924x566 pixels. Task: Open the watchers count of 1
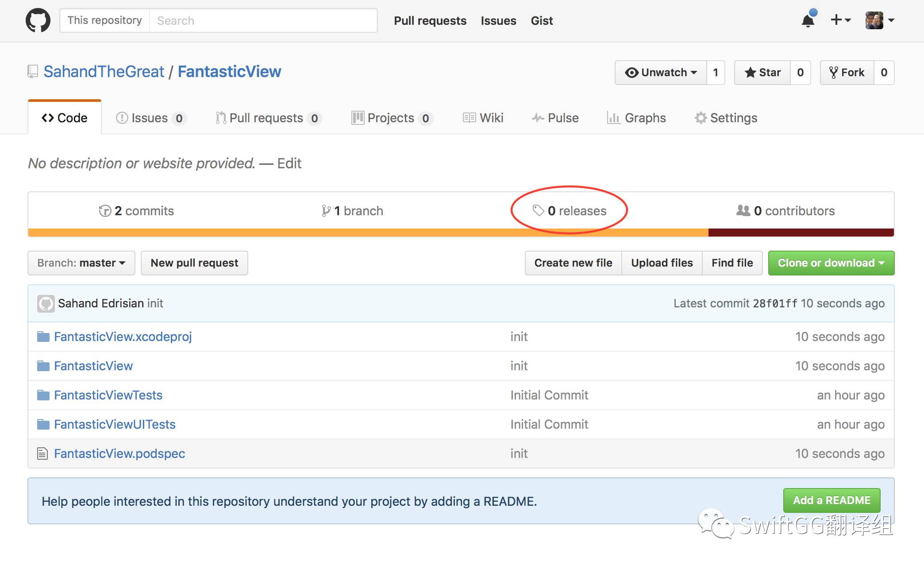click(x=716, y=72)
